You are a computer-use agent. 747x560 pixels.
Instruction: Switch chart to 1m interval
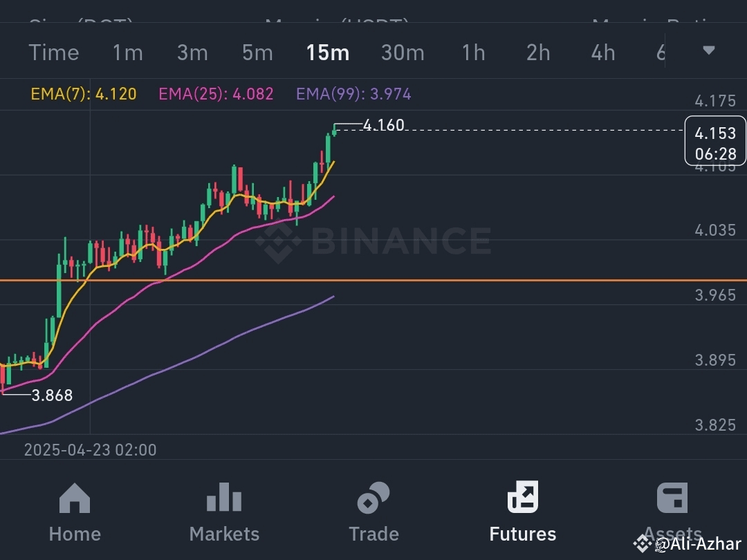point(128,53)
